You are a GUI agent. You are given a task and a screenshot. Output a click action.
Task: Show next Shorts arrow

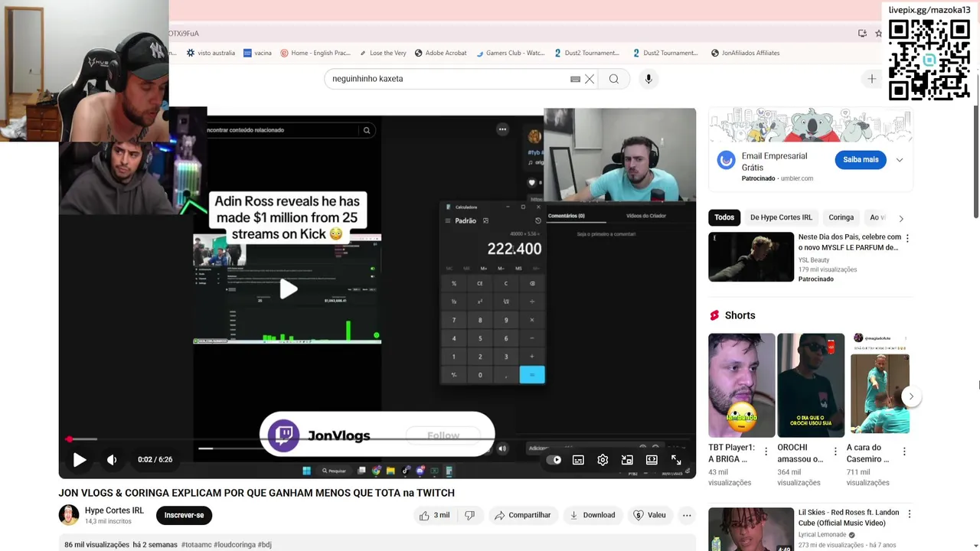click(x=911, y=396)
